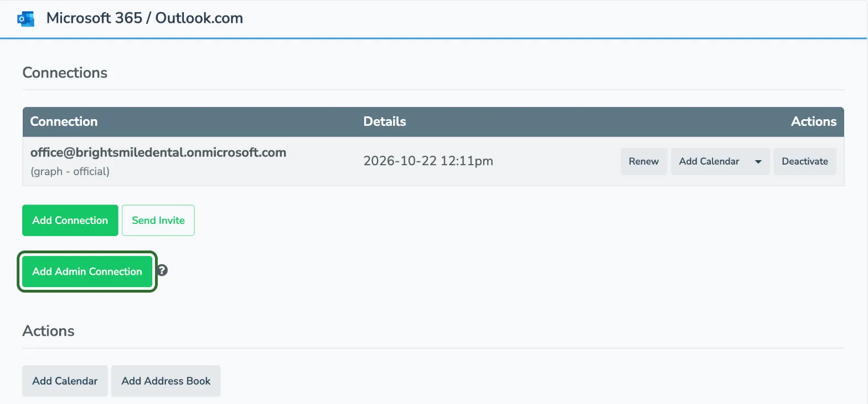Image resolution: width=868 pixels, height=404 pixels.
Task: Open the help question mark icon
Action: pos(162,271)
